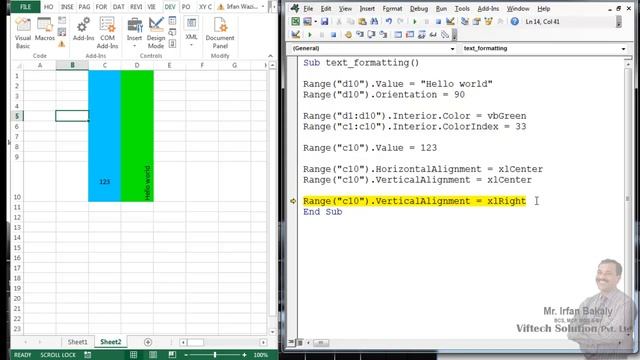Image resolution: width=640 pixels, height=360 pixels.
Task: Click the Find binoculars icon in VBA toolbar
Action: click(x=374, y=22)
